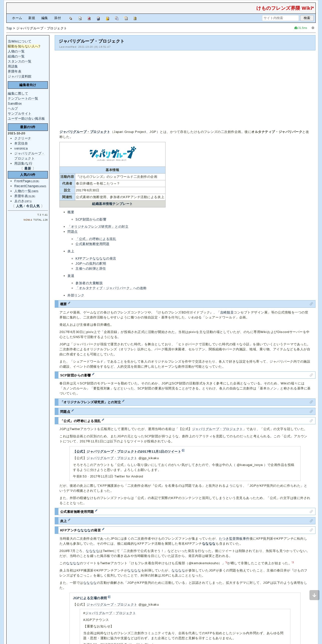
Task: Open スタンスの一覧 sidebar link
Action: 20,61
